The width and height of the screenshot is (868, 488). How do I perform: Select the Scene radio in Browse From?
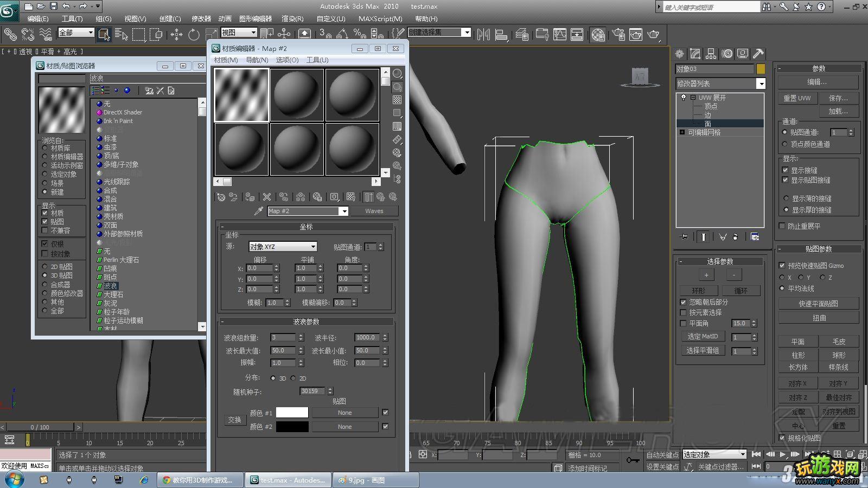[x=45, y=183]
